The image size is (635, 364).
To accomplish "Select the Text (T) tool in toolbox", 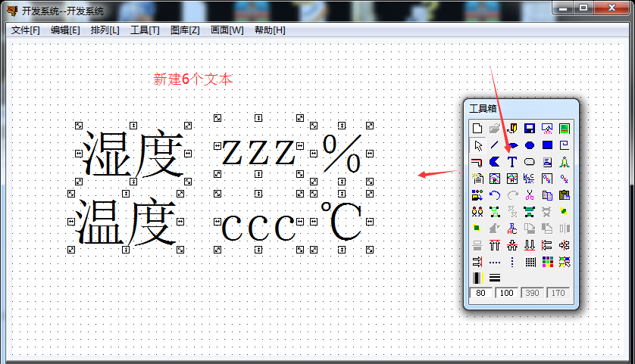I will (512, 162).
